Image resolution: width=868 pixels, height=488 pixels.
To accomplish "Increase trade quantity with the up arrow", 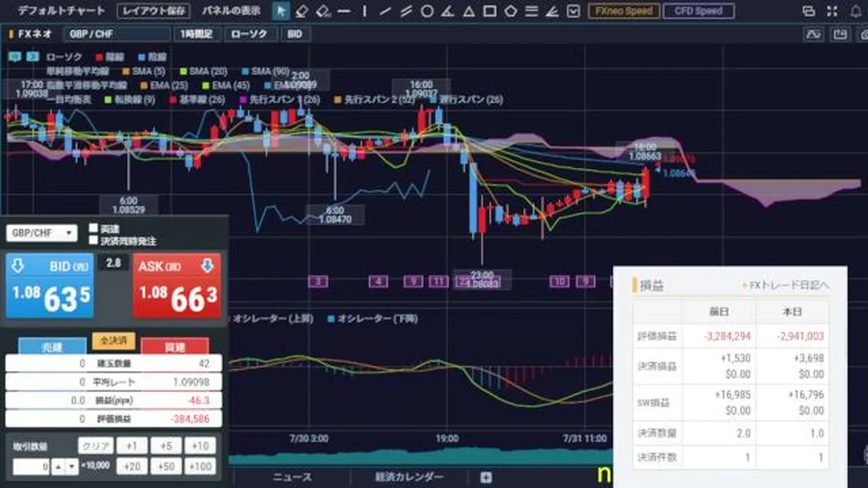I will 57,466.
